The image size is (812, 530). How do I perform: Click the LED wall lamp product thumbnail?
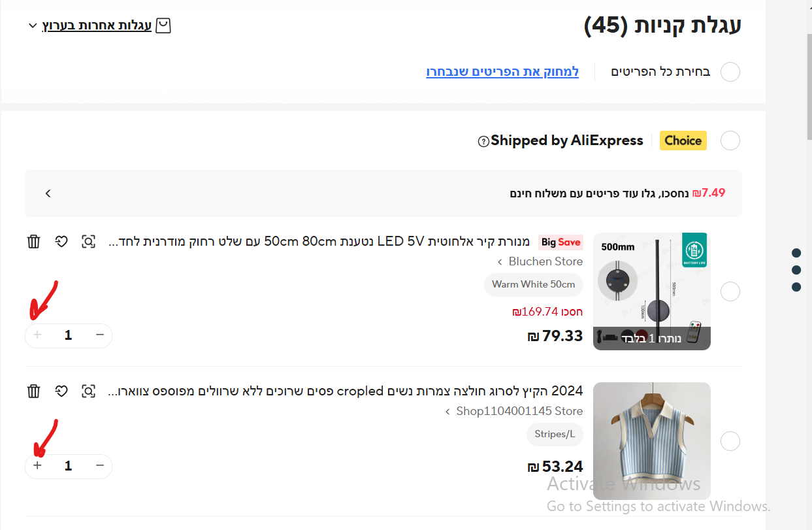[651, 291]
